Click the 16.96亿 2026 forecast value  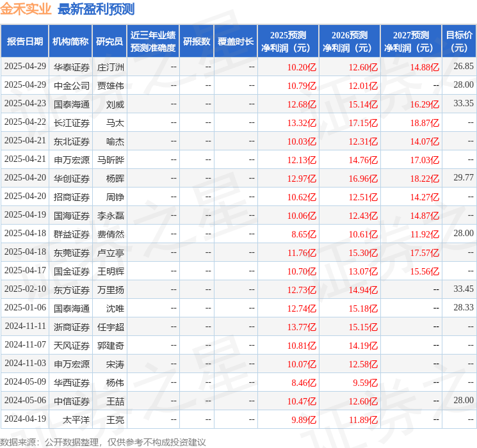pyautogui.click(x=363, y=179)
